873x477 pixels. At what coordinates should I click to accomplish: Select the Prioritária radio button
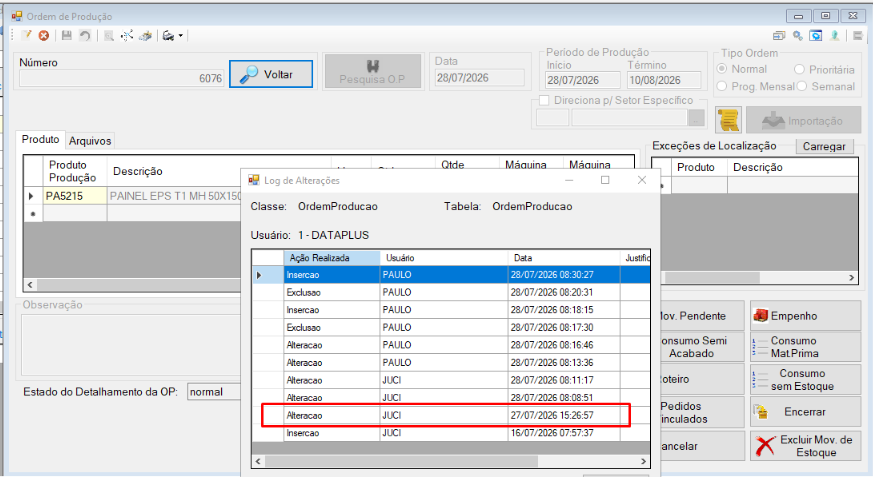[x=800, y=70]
